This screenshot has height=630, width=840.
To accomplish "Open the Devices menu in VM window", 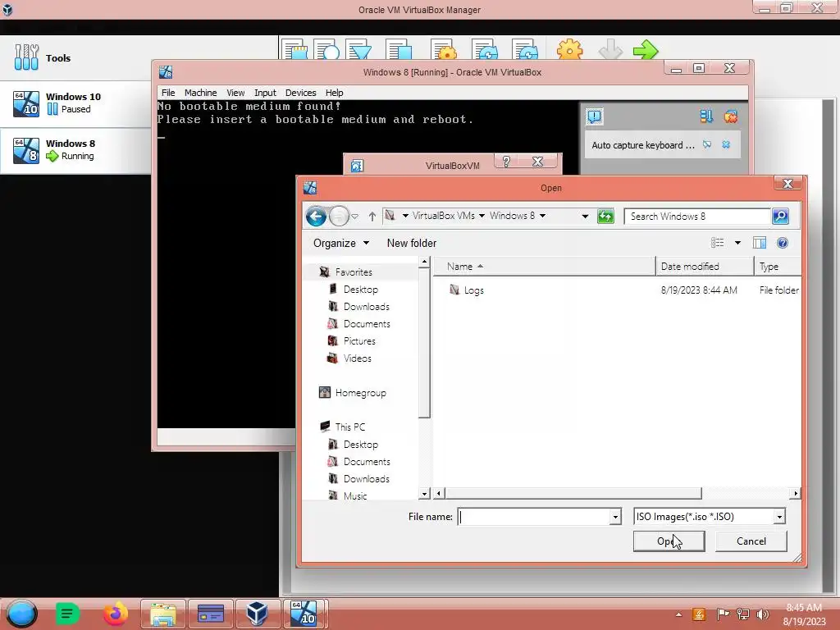I will point(300,93).
